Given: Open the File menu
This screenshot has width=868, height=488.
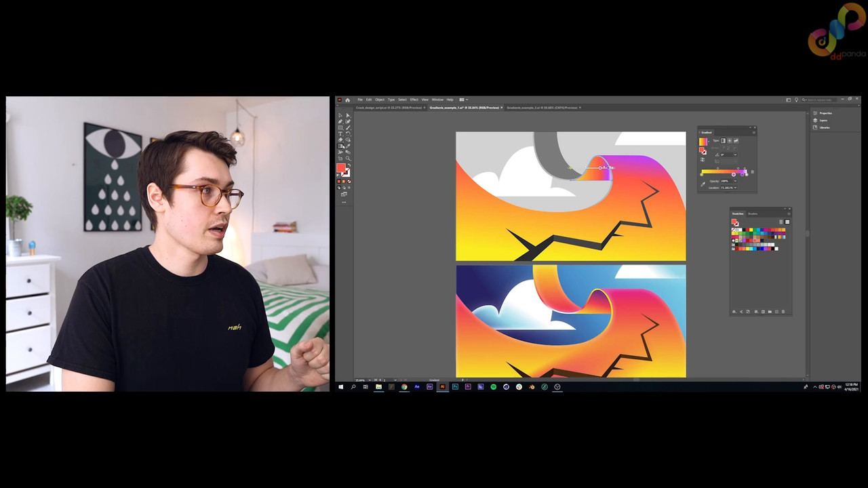Looking at the screenshot, I should coord(360,100).
